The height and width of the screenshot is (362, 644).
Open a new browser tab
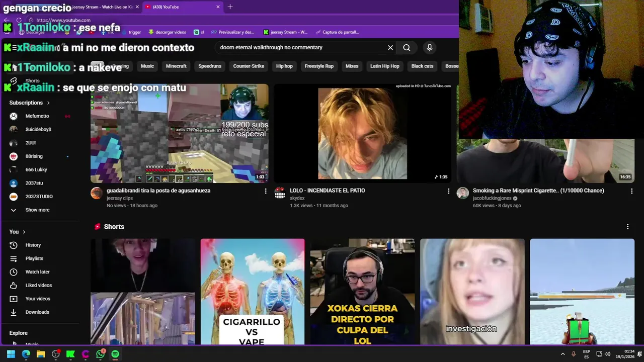[x=230, y=7]
